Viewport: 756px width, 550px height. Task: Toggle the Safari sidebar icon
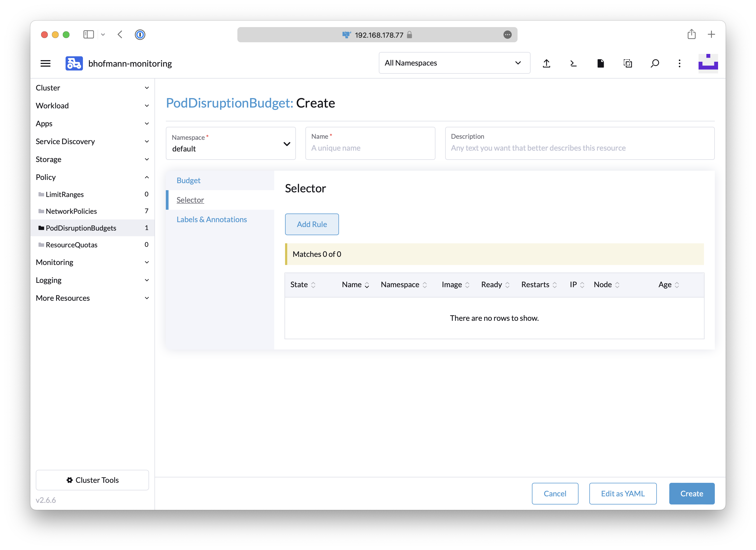click(88, 34)
